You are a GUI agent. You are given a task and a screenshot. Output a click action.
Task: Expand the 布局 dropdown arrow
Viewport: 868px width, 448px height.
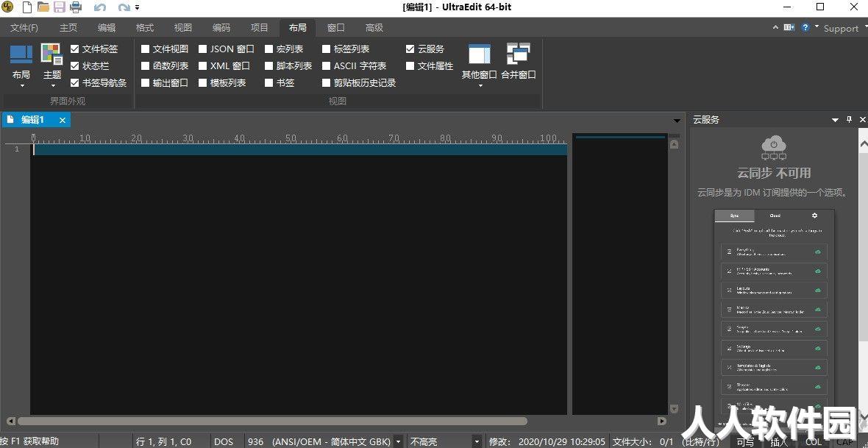(22, 86)
